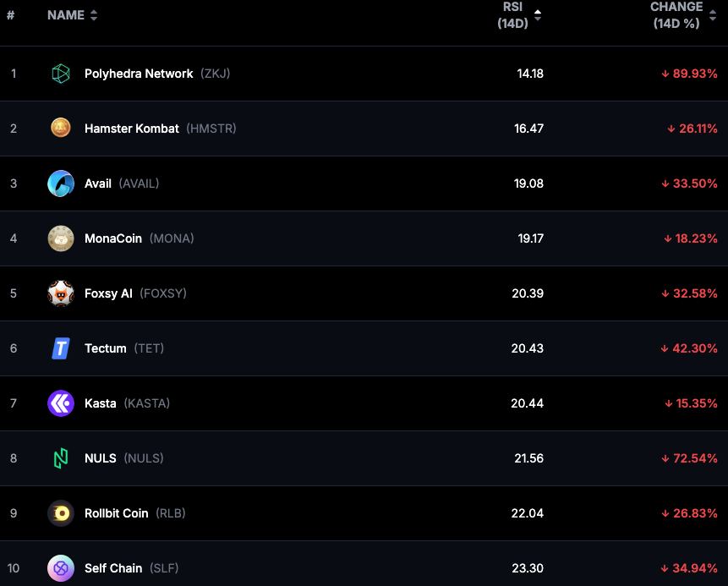728x586 pixels.
Task: Click the (FOXSY) ticker symbol
Action: point(163,293)
